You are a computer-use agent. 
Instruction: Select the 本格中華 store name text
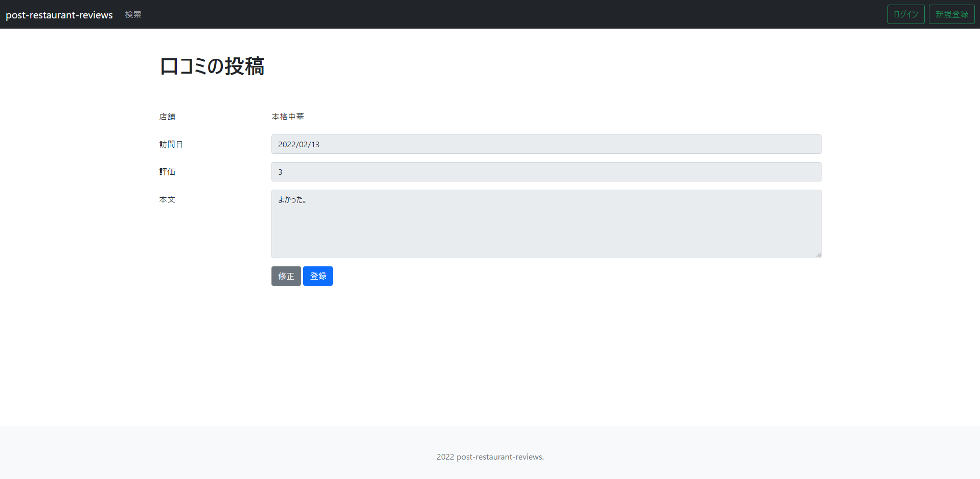(287, 117)
